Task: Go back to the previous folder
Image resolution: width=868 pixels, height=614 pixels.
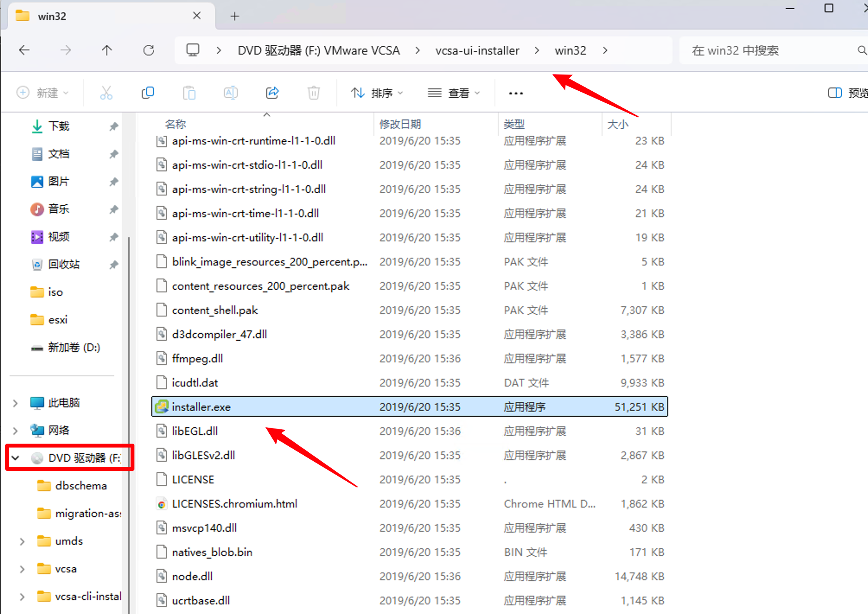Action: pos(24,50)
